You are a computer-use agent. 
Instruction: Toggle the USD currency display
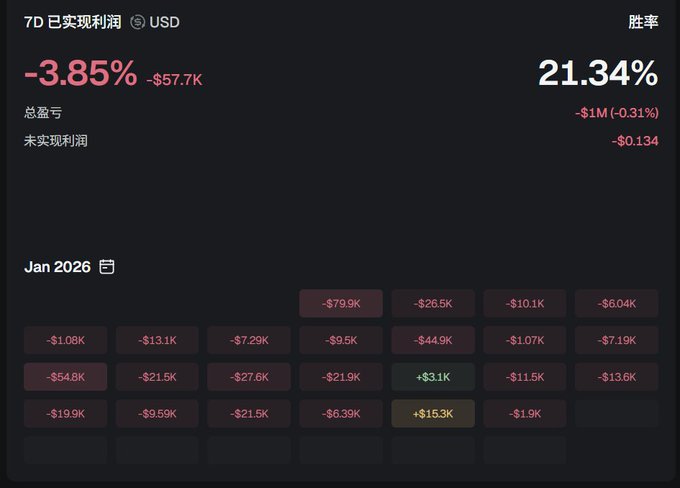(x=164, y=21)
